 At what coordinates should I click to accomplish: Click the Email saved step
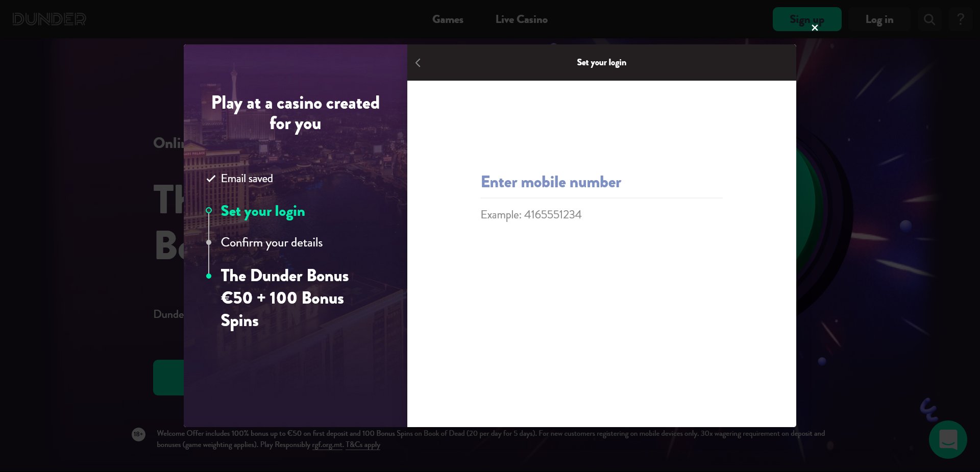click(x=247, y=179)
